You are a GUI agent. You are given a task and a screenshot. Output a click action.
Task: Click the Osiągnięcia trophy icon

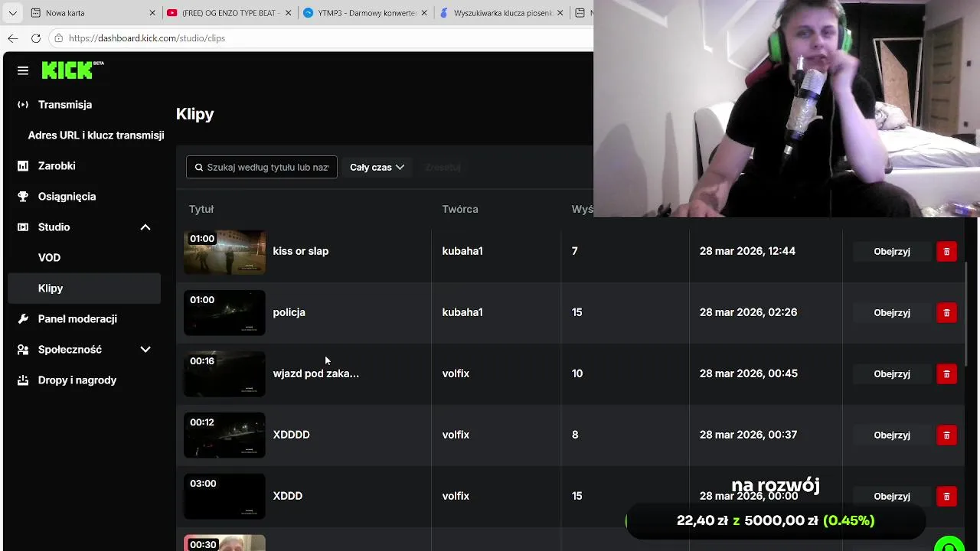23,197
